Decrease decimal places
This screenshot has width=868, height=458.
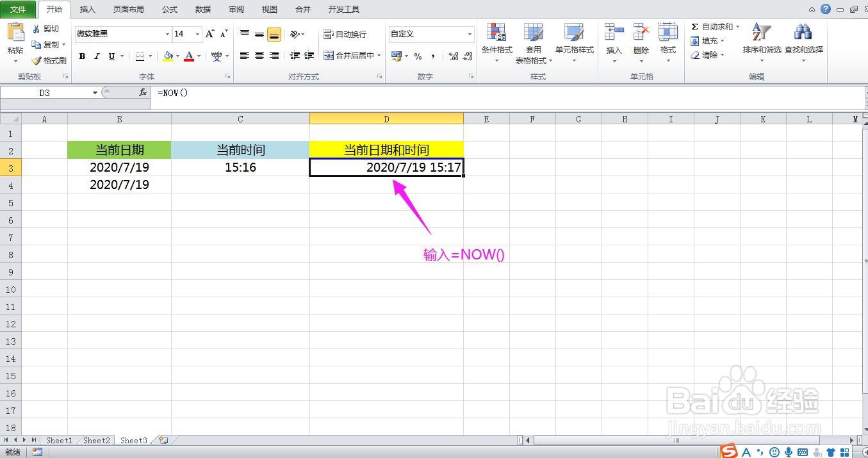point(468,56)
